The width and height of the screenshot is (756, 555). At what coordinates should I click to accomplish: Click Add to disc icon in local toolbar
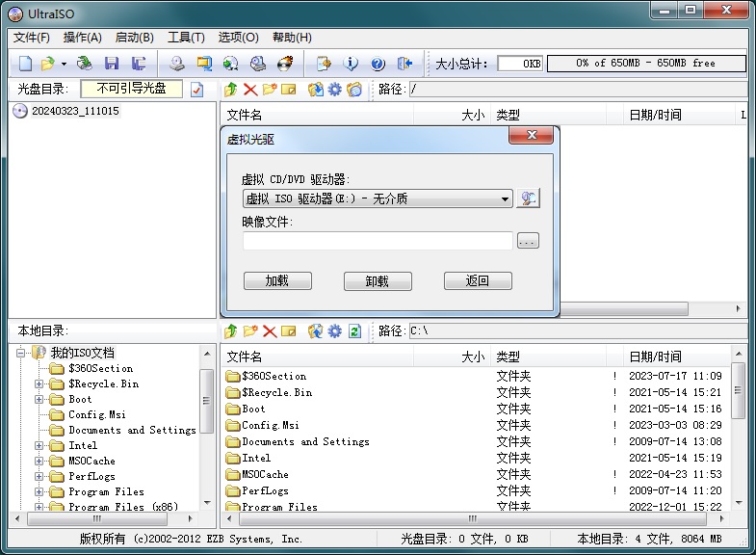tap(315, 331)
